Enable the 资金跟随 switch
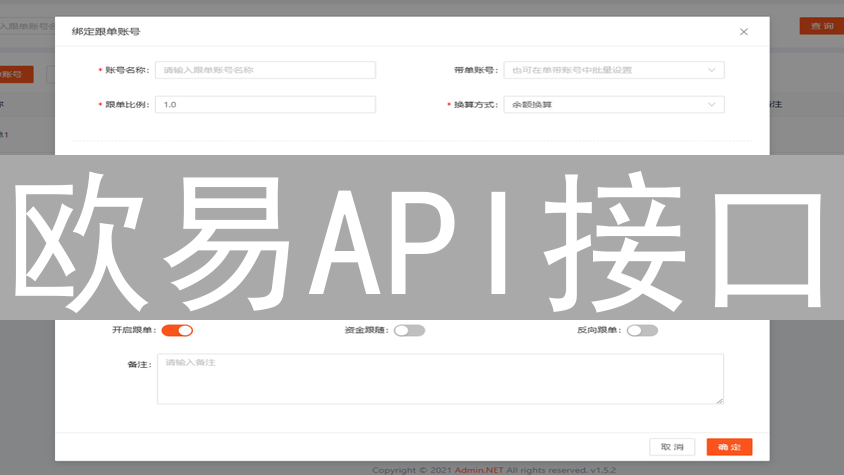The image size is (844, 475). point(409,330)
